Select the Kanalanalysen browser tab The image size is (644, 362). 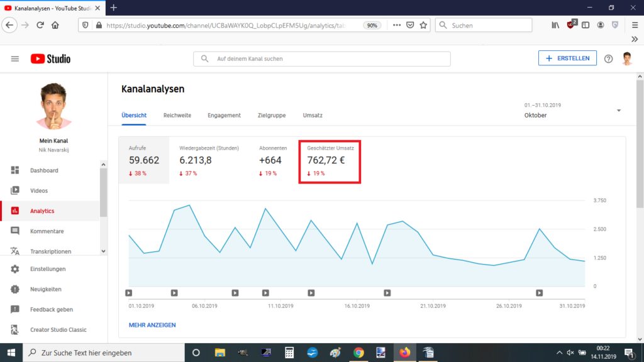pos(52,8)
